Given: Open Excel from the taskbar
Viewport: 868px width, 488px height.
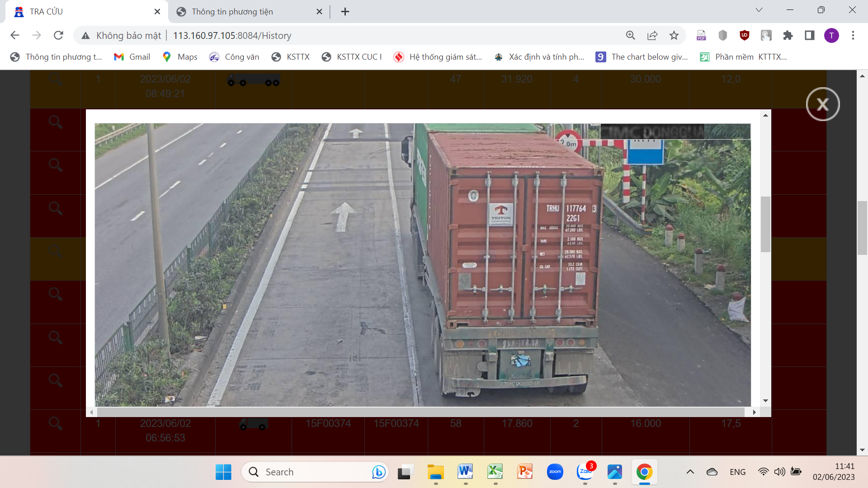Looking at the screenshot, I should click(495, 472).
